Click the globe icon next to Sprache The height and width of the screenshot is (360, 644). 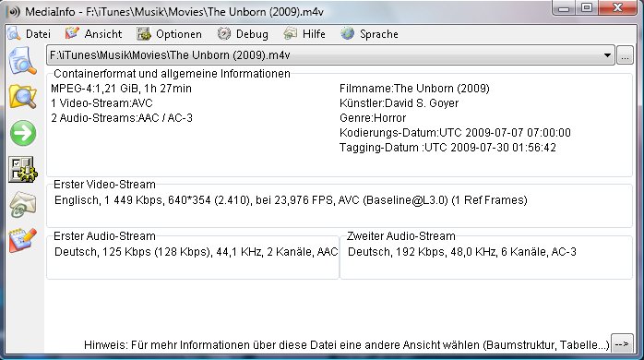(x=348, y=34)
